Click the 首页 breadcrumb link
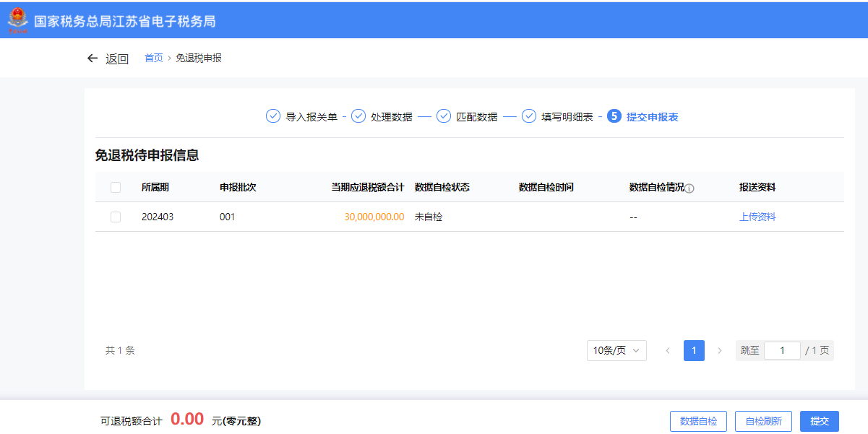Screen dimensions: 868x434 tap(154, 58)
